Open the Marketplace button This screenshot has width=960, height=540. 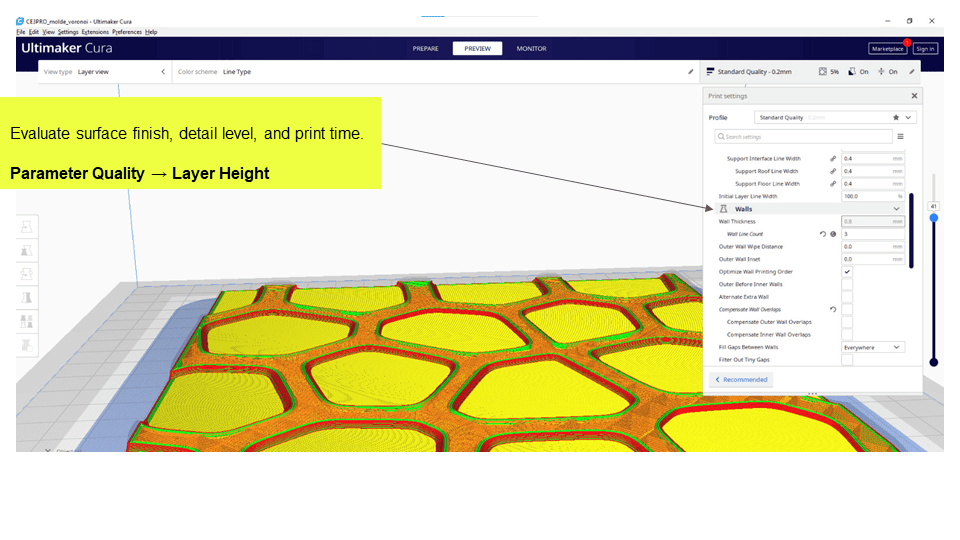pyautogui.click(x=886, y=48)
